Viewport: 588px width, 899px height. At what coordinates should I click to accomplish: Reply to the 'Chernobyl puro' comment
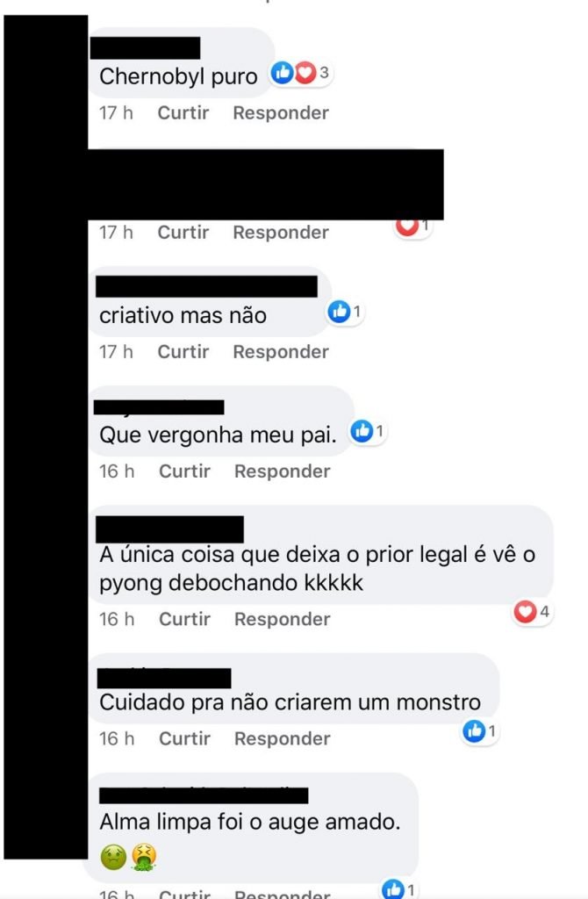click(281, 113)
